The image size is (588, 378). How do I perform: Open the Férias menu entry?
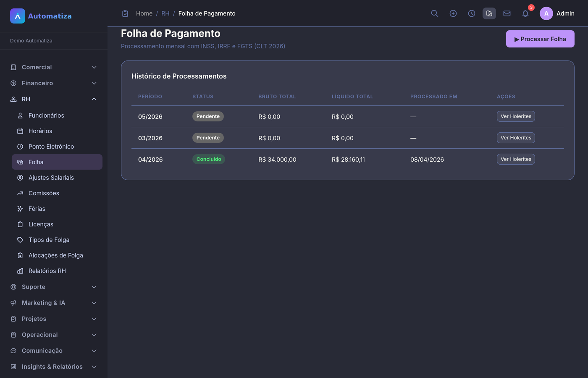(x=57, y=209)
